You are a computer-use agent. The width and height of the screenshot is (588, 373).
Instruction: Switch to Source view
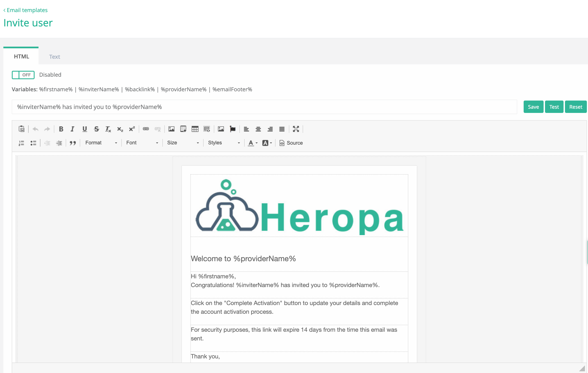coord(291,143)
